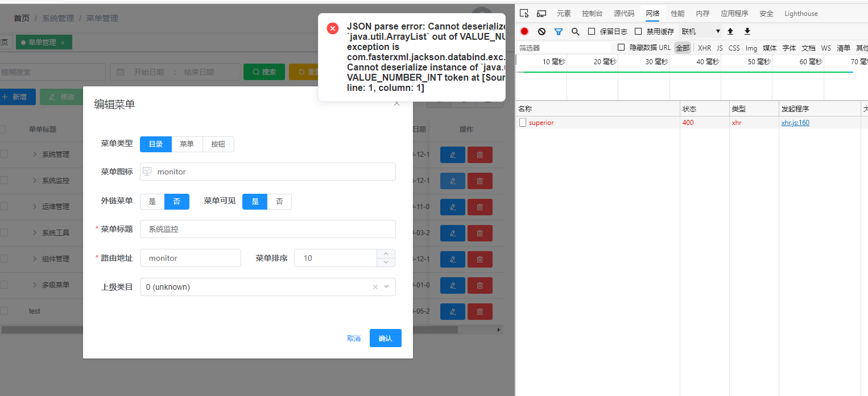Image resolution: width=868 pixels, height=396 pixels.
Task: Expand the 组件管理 tree row
Action: [x=34, y=259]
